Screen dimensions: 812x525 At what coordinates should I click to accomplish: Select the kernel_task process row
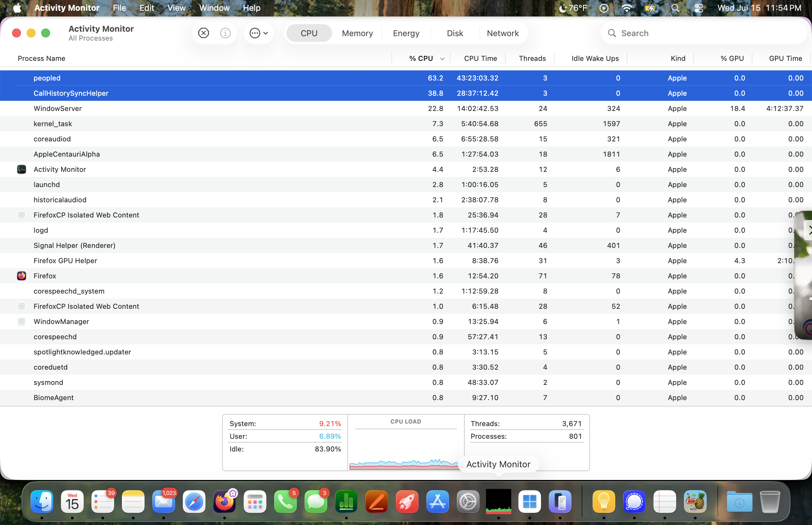click(x=406, y=124)
